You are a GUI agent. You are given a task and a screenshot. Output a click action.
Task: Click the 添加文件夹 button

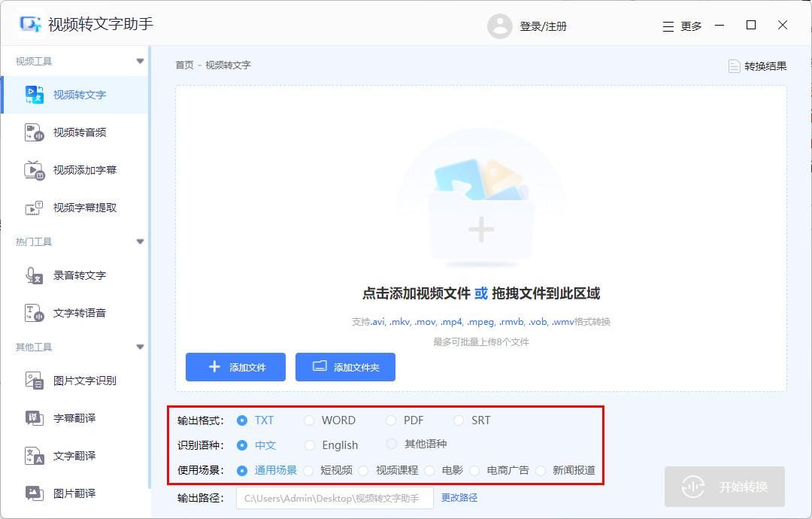coord(345,367)
